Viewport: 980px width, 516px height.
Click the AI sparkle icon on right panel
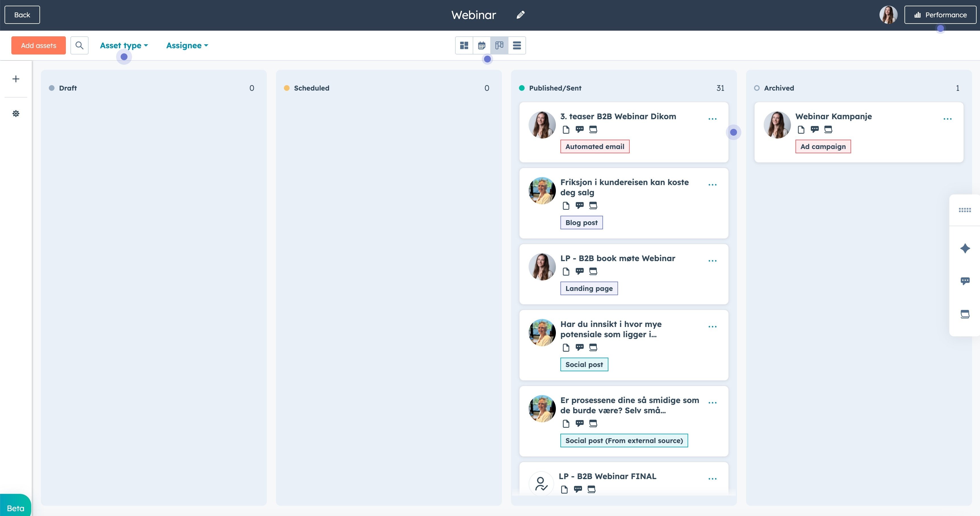tap(965, 248)
